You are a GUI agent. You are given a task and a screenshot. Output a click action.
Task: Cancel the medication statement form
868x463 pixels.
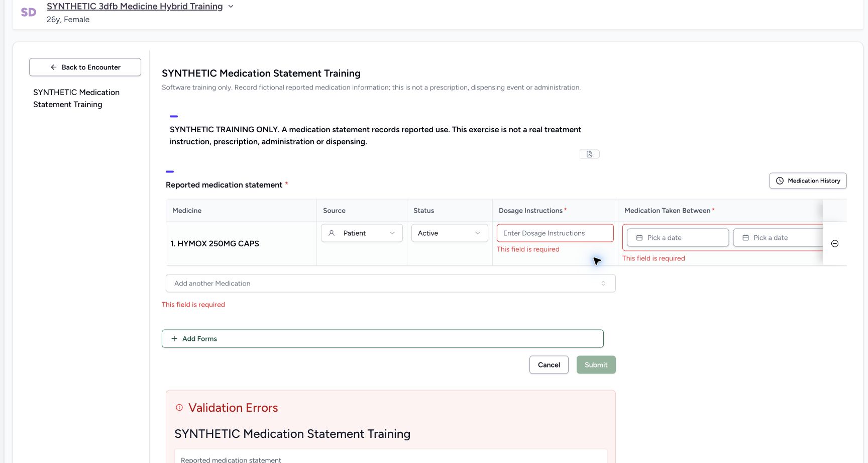[x=549, y=365]
